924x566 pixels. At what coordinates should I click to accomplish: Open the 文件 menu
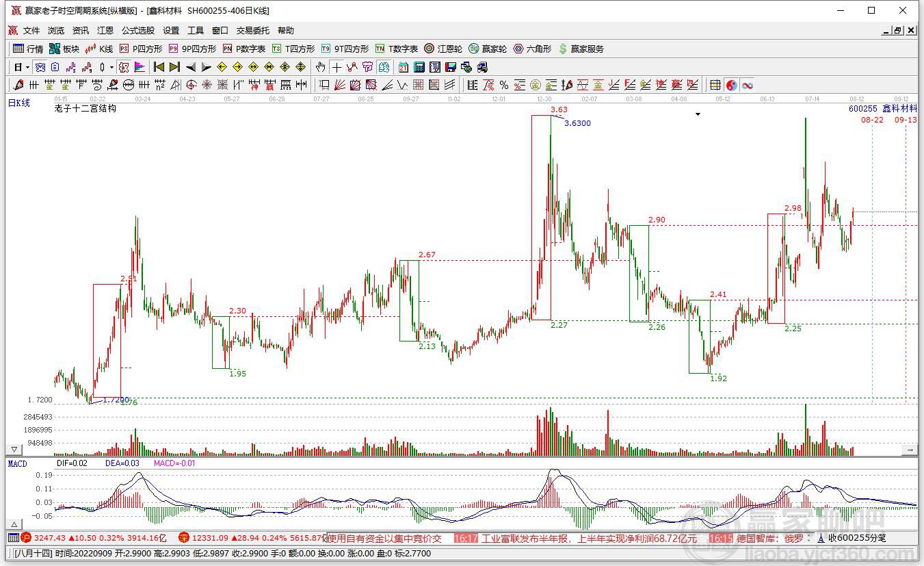tap(31, 31)
